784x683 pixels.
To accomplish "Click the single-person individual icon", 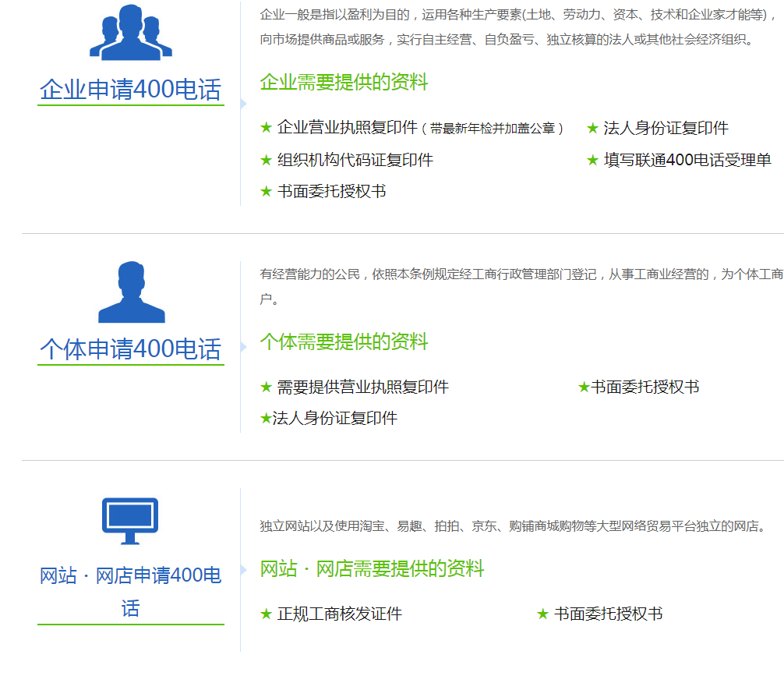I will 132,292.
